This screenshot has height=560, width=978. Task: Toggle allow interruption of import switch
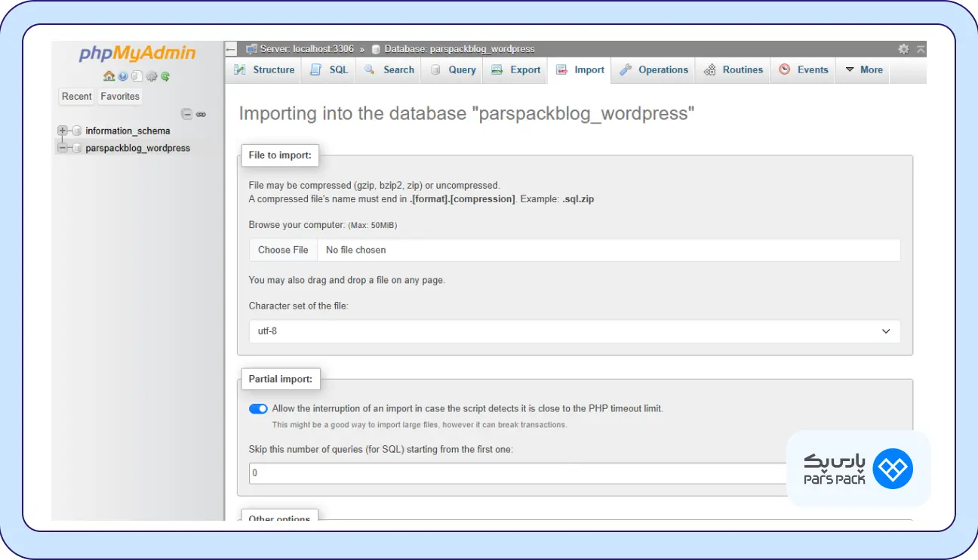click(x=258, y=409)
